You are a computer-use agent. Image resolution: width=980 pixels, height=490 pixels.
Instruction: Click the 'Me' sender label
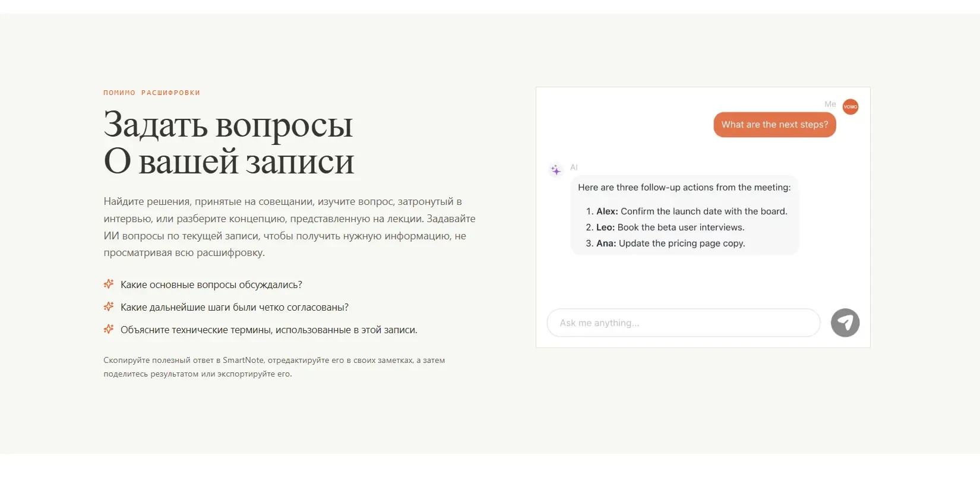830,104
